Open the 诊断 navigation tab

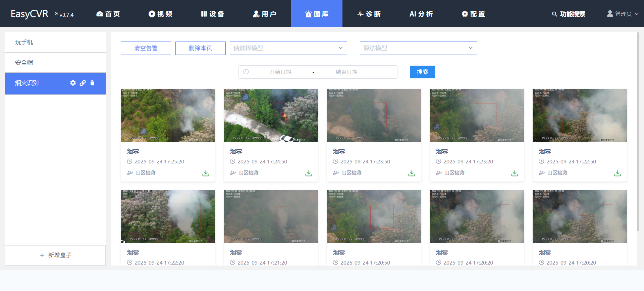tap(369, 14)
